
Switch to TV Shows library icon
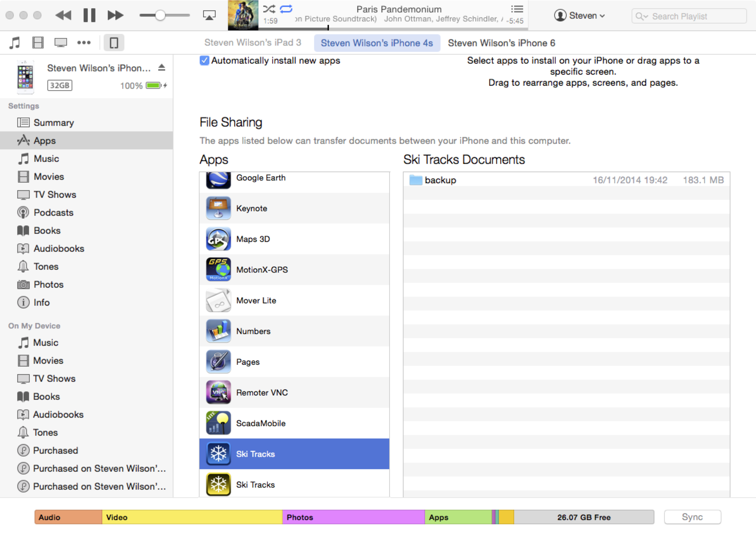pyautogui.click(x=61, y=43)
